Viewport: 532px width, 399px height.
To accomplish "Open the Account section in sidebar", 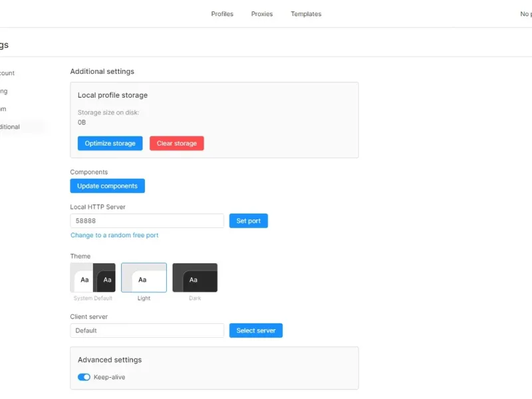I will pyautogui.click(x=7, y=73).
